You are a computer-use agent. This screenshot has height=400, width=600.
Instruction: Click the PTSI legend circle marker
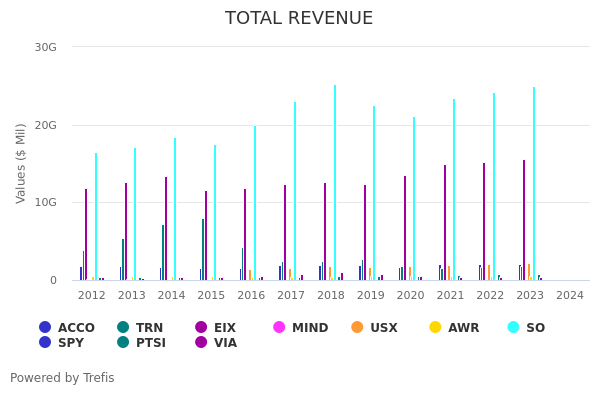click(x=123, y=343)
